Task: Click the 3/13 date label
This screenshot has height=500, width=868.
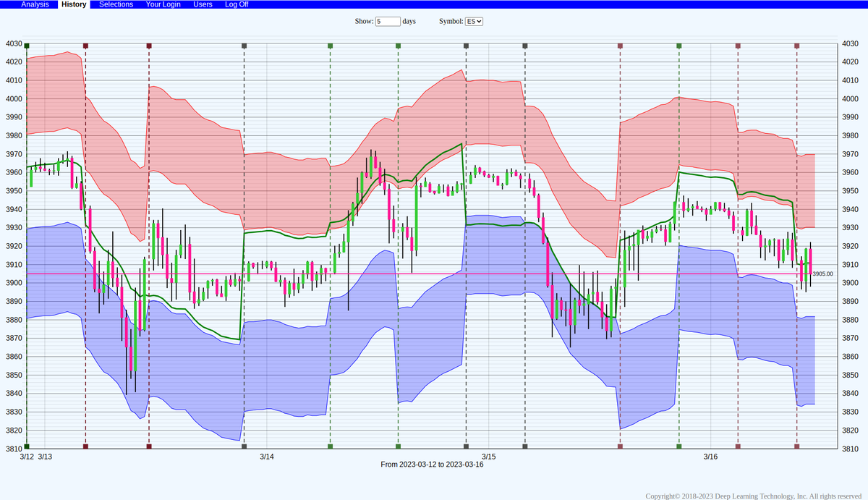Action: [45, 457]
